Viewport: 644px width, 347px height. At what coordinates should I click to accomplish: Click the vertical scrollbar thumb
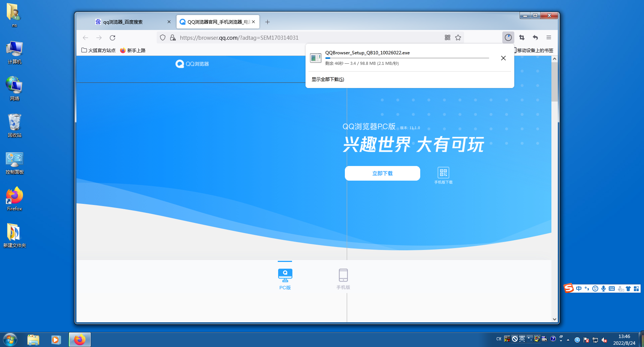click(x=554, y=82)
